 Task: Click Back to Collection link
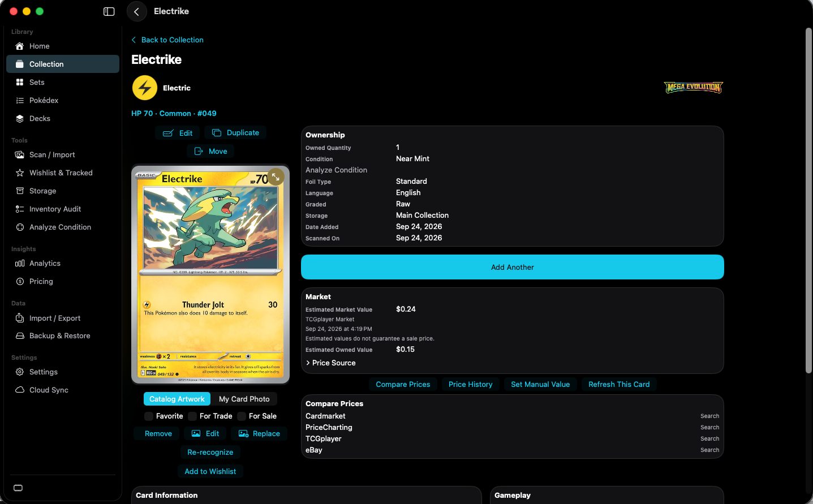[167, 40]
